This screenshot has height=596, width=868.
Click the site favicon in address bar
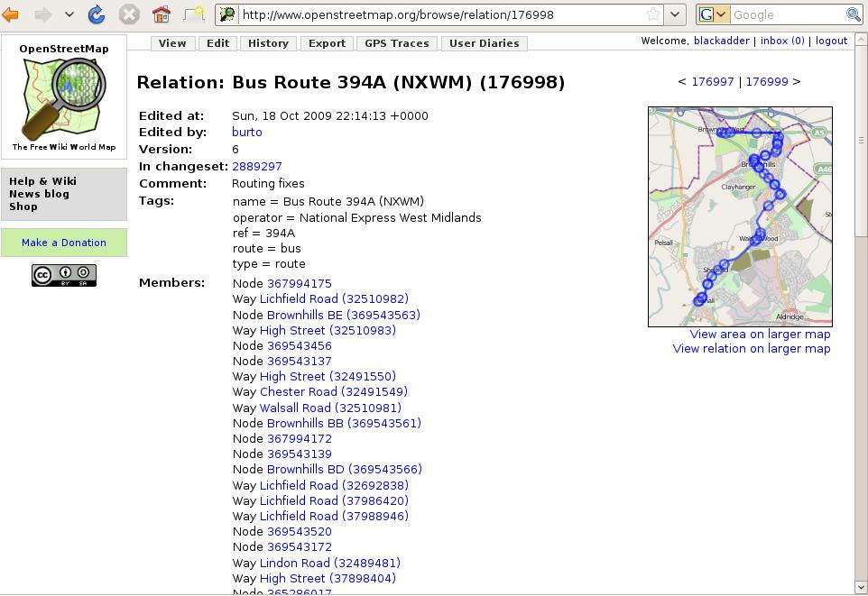pyautogui.click(x=226, y=14)
